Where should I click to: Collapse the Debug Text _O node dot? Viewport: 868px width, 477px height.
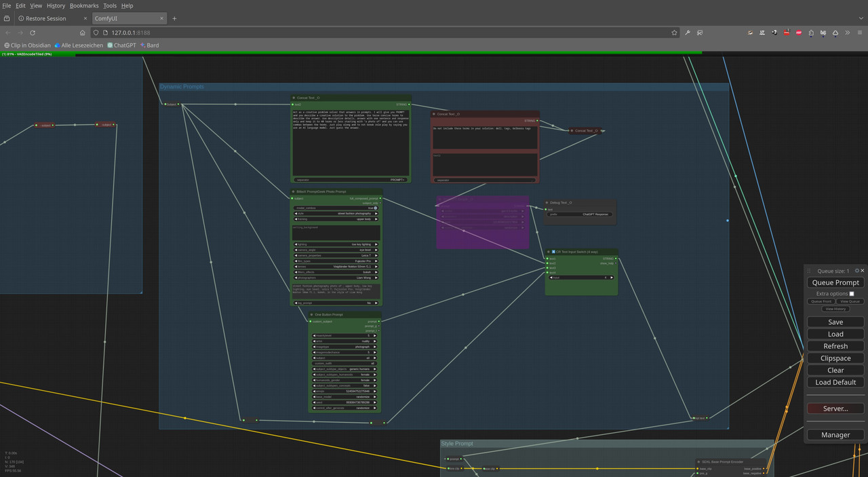547,202
